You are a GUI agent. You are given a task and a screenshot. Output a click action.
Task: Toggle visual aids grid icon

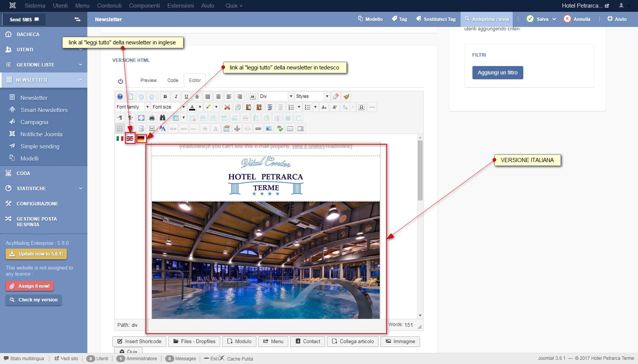coord(120,128)
